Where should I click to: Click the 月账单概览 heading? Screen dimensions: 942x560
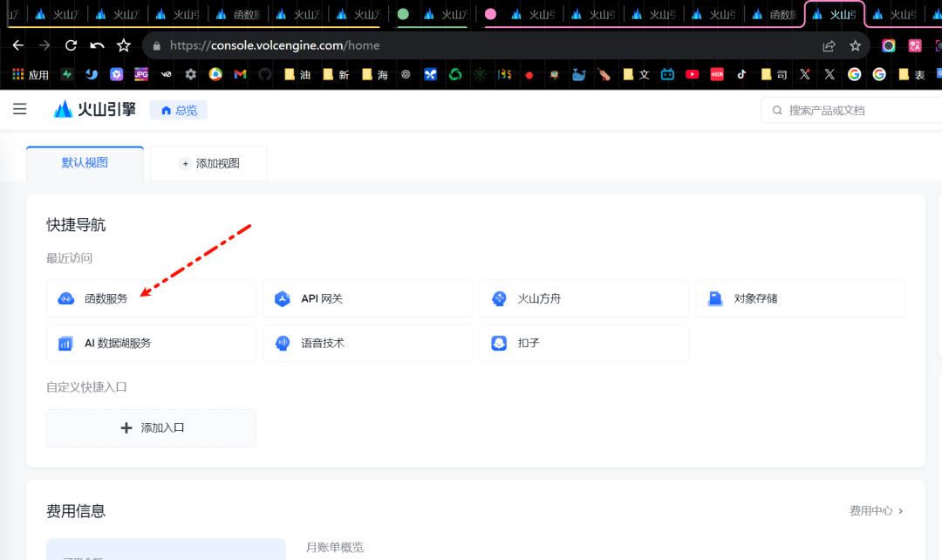335,548
